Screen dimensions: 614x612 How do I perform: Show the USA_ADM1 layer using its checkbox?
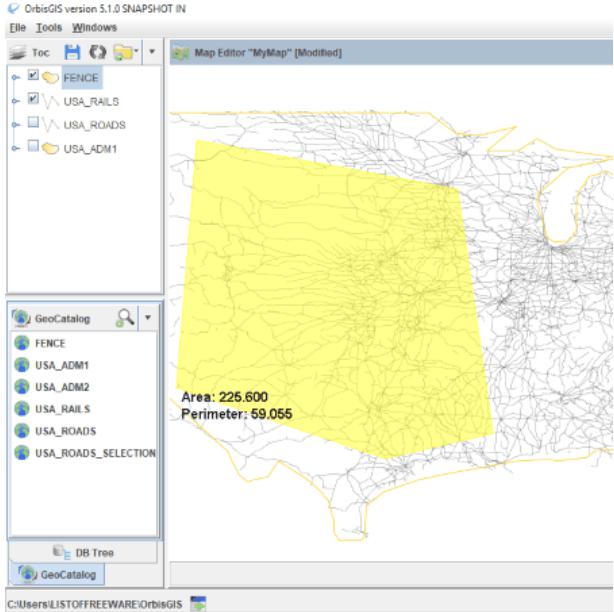34,147
